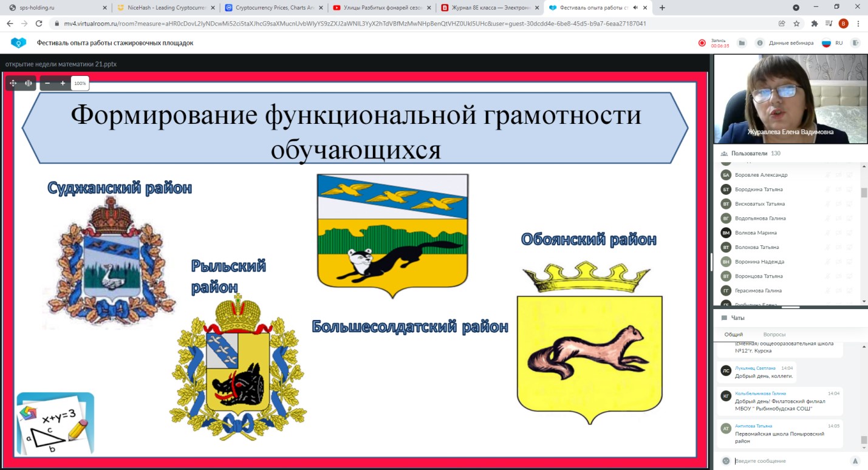Click the red recording indicator icon
Screen dimensions: 868x470
point(702,43)
